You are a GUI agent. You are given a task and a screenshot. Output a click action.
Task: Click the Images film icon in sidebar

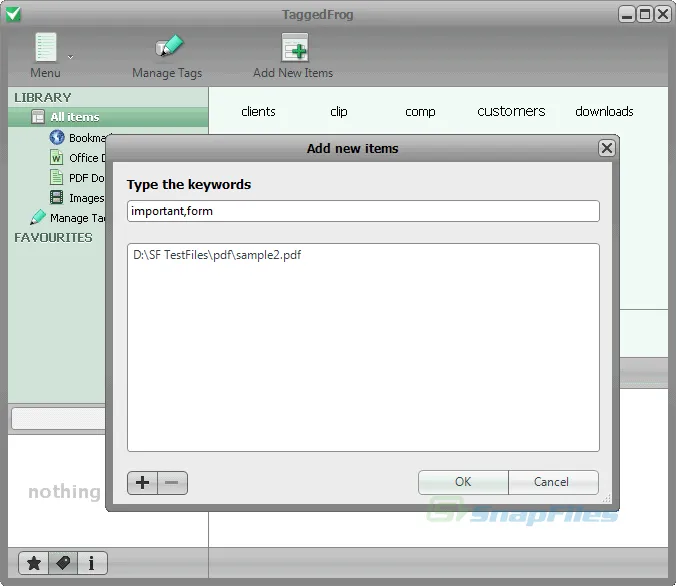click(56, 197)
